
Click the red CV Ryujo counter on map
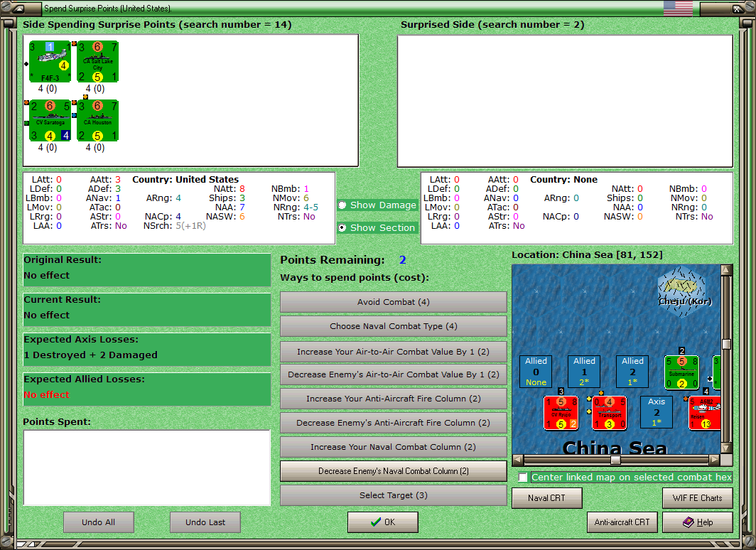[x=561, y=413]
